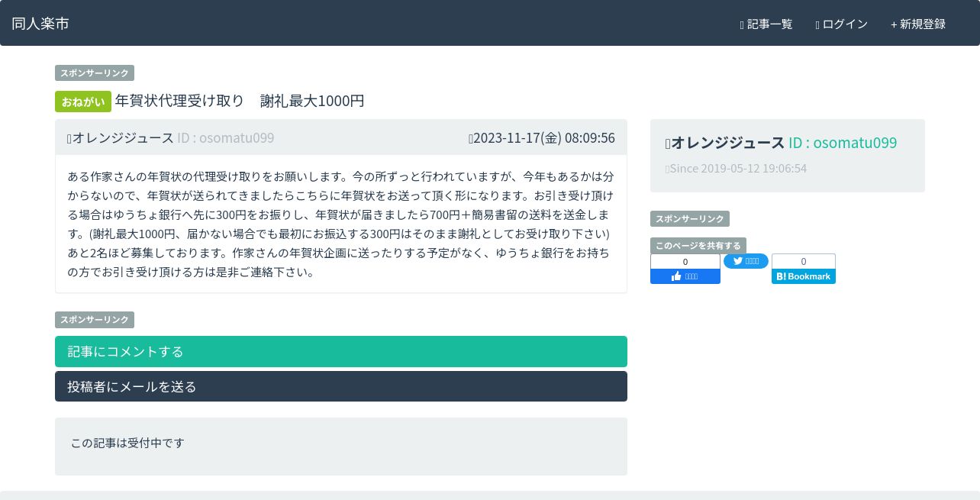
Task: Click the Twitter share button
Action: coord(746,261)
